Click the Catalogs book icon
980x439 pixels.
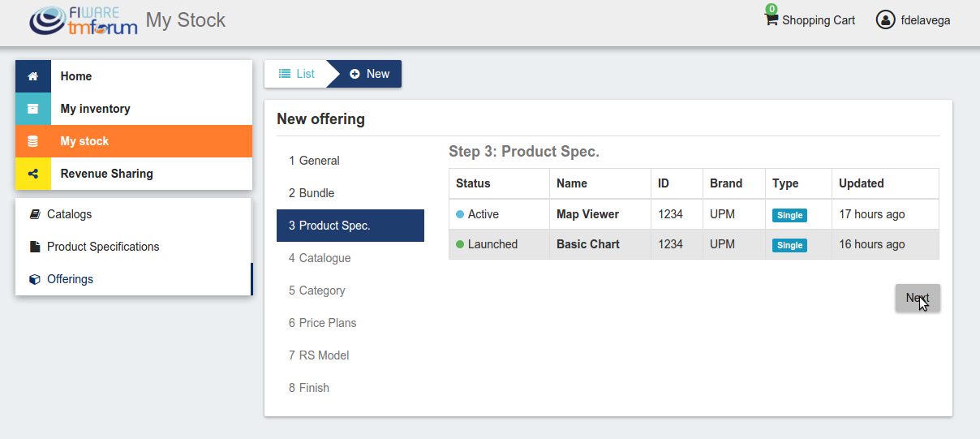point(35,214)
